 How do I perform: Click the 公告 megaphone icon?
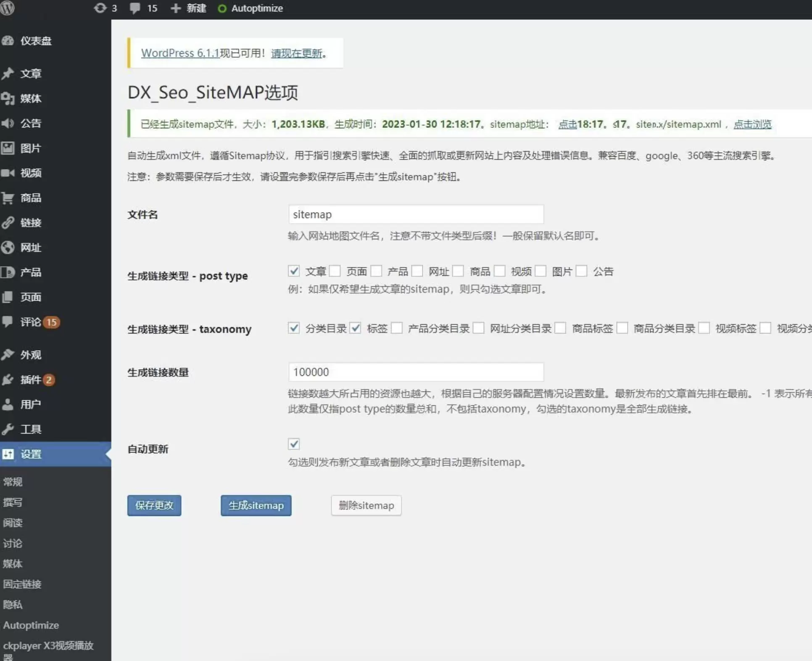pyautogui.click(x=8, y=123)
